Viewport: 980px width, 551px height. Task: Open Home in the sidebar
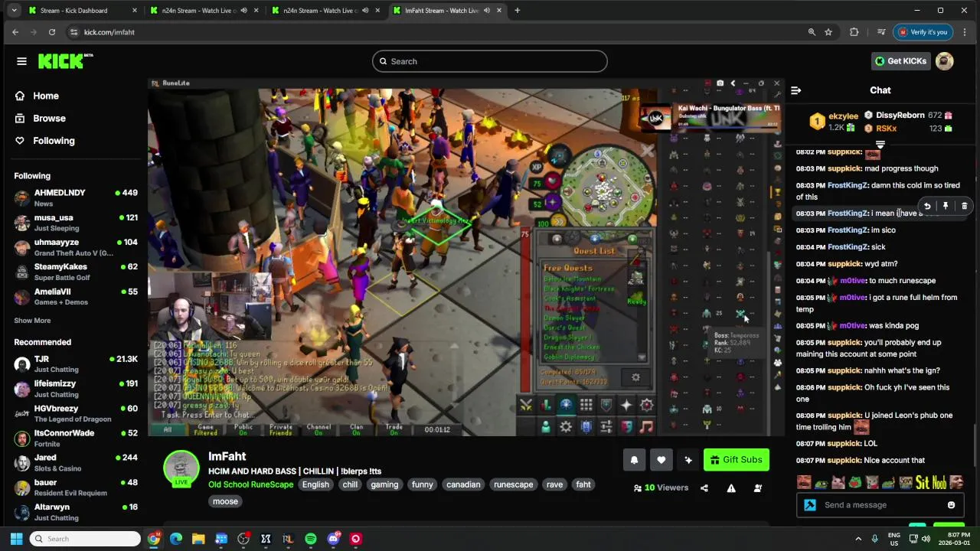[46, 96]
